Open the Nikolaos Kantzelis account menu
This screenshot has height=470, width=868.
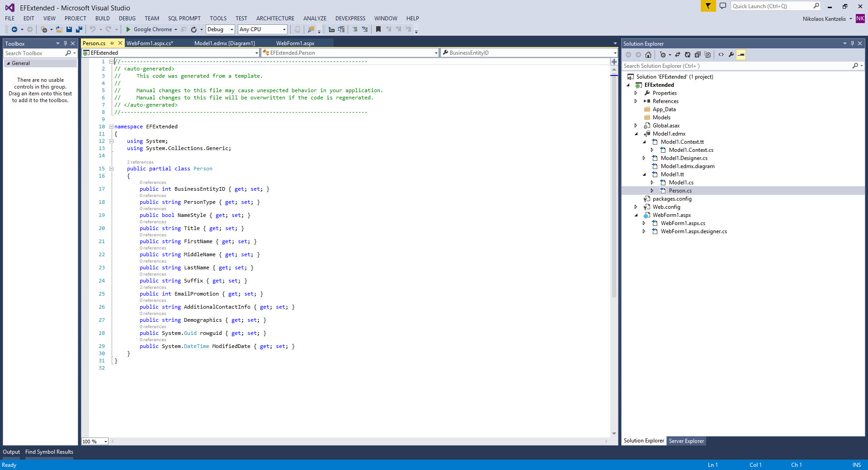click(x=827, y=19)
